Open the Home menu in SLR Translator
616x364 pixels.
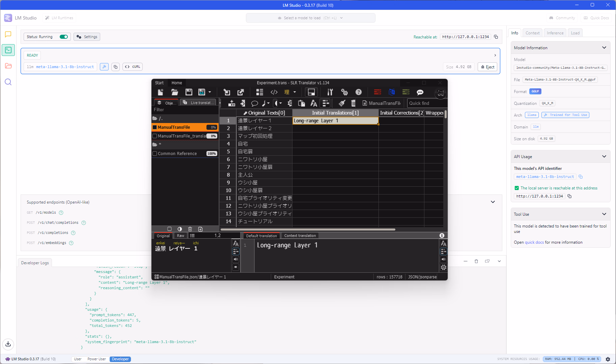point(176,83)
